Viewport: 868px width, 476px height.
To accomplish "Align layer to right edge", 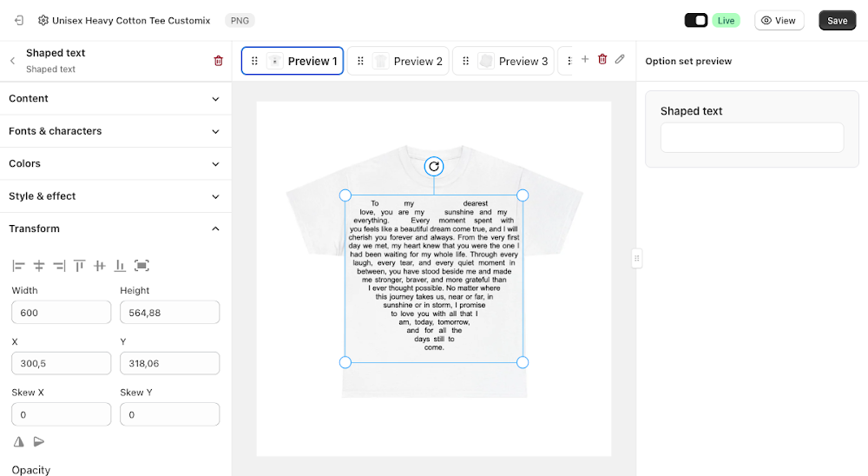I will click(59, 266).
